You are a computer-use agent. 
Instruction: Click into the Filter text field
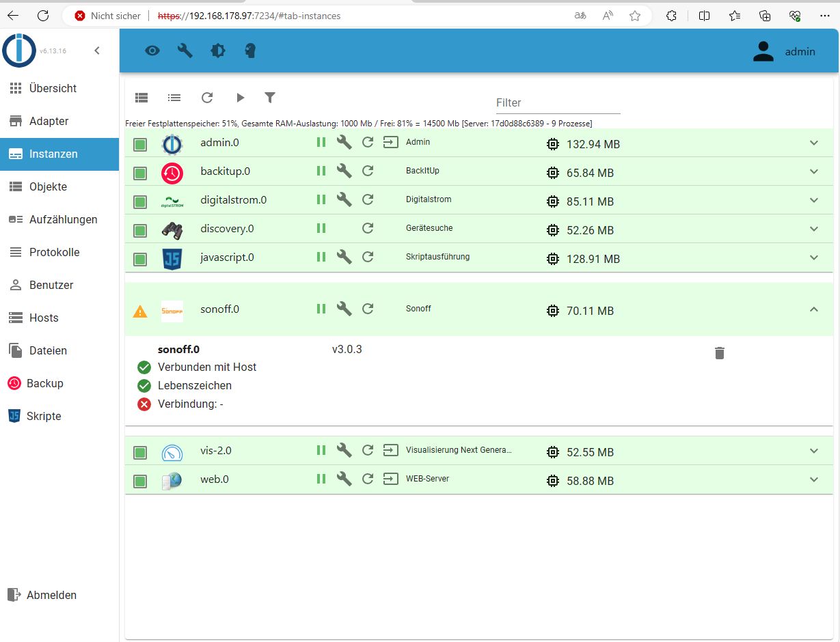[x=557, y=103]
